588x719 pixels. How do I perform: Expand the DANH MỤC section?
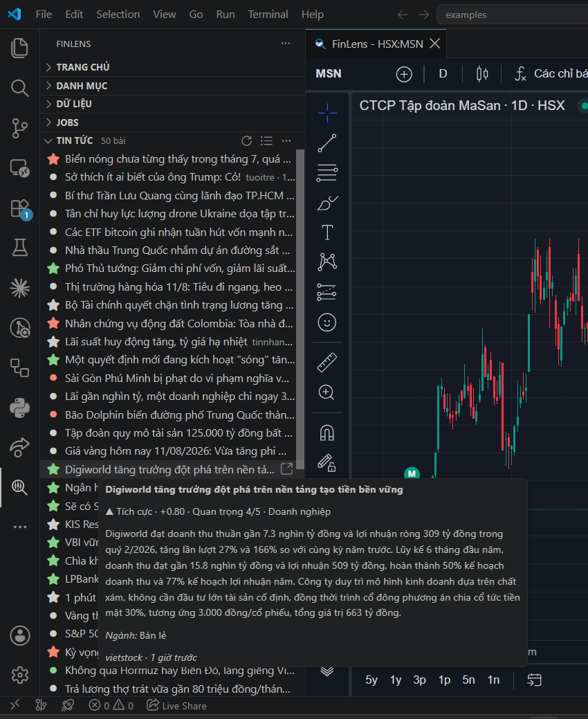pyautogui.click(x=172, y=86)
